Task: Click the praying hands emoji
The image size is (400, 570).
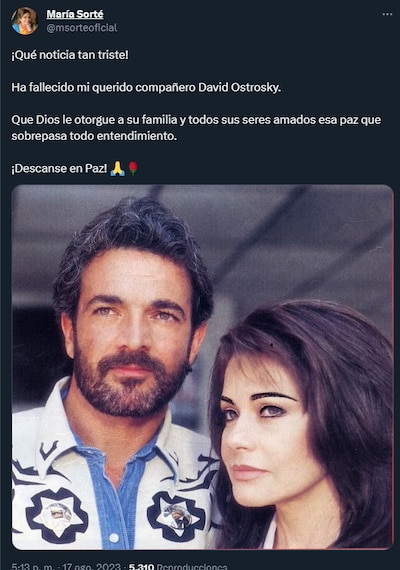Action: [x=117, y=168]
